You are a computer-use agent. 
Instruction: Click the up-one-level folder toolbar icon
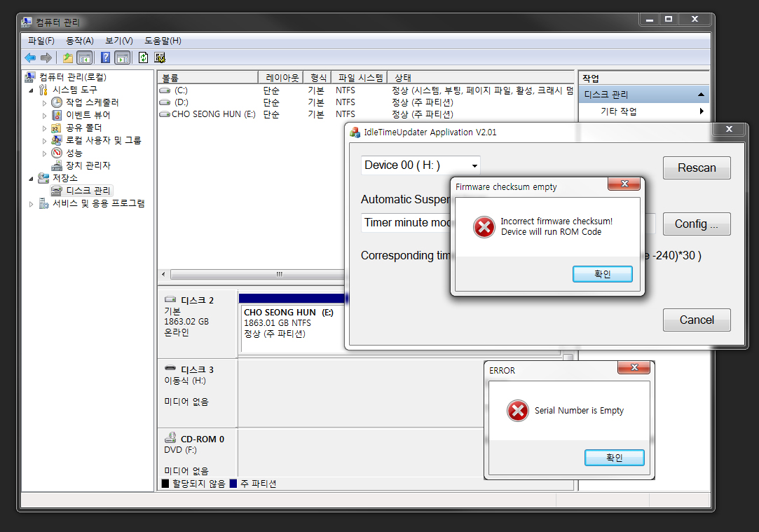tap(68, 58)
